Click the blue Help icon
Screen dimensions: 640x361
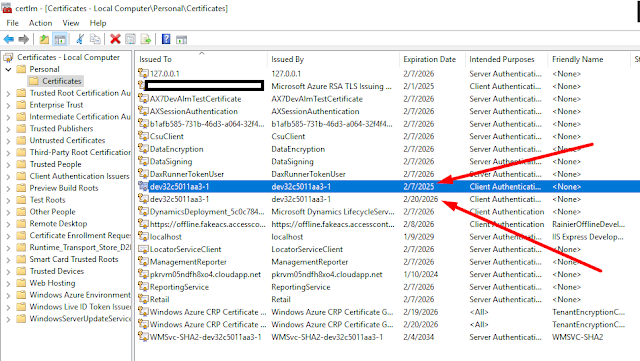[166, 39]
